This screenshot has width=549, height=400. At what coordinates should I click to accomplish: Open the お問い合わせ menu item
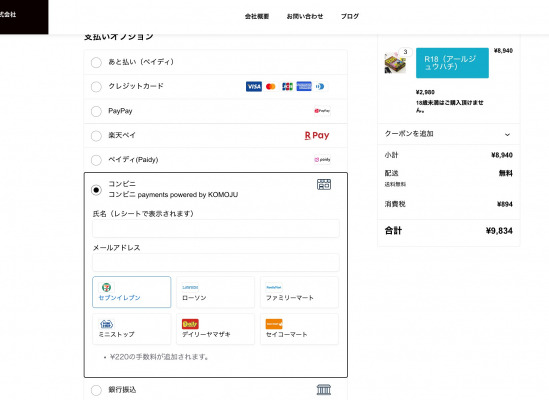tap(305, 16)
